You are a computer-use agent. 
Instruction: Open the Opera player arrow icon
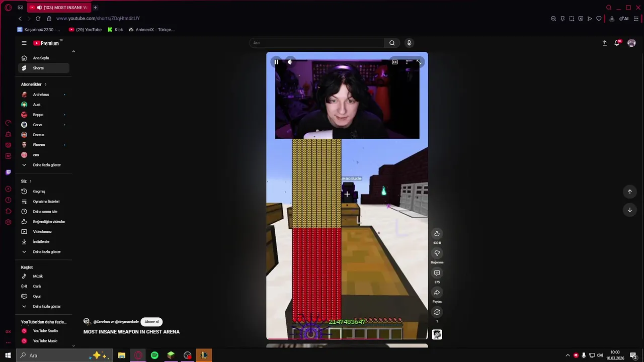click(x=590, y=19)
